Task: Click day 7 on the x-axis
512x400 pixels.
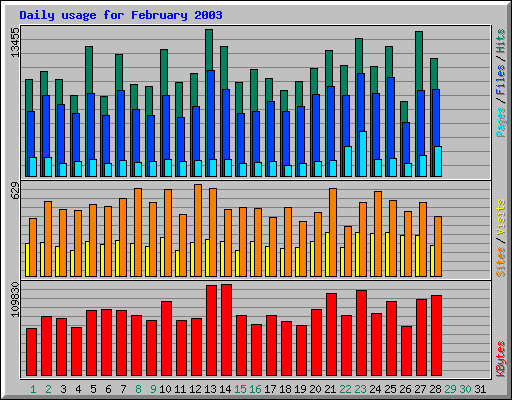Action: (123, 389)
